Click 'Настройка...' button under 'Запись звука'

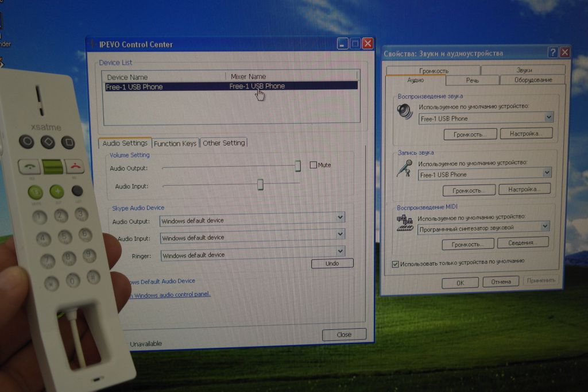[x=525, y=189]
